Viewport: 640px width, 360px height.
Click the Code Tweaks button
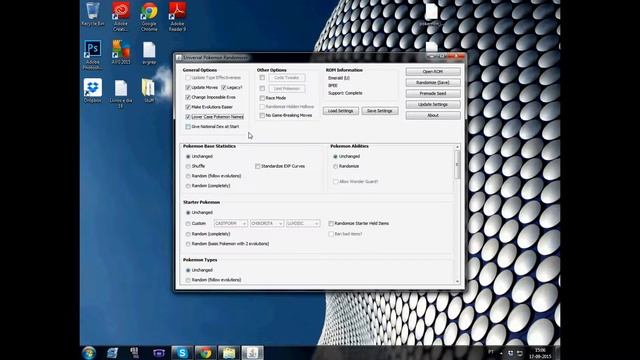287,78
